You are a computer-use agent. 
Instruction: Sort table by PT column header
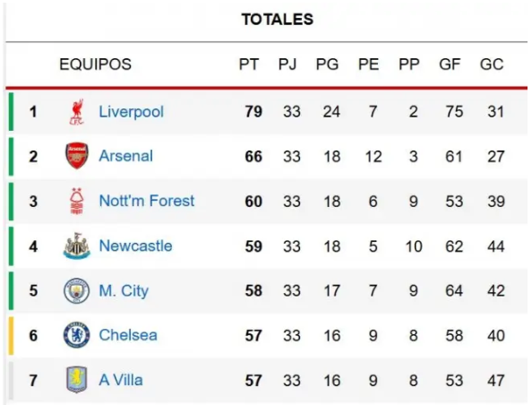click(x=249, y=65)
